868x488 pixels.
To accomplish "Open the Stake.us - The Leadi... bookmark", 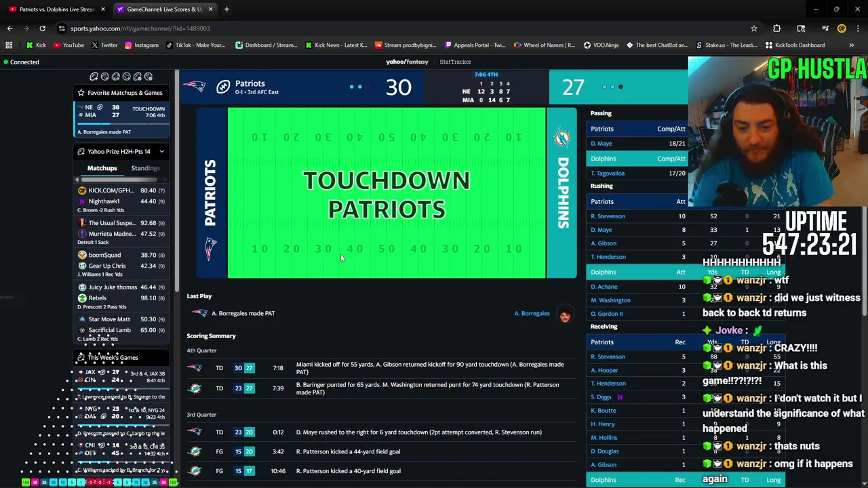I will [x=727, y=45].
